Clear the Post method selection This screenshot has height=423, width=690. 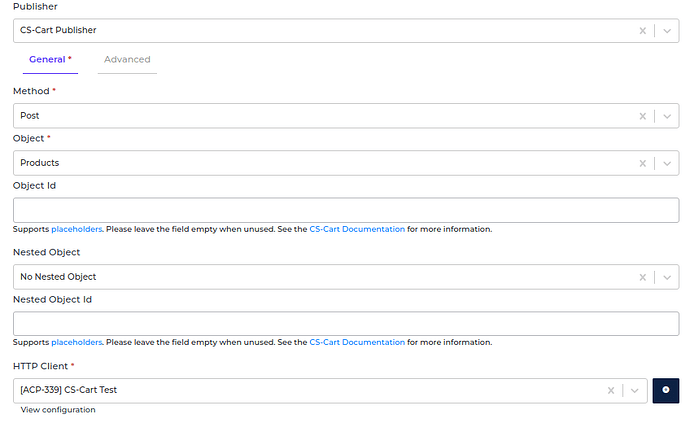[642, 116]
